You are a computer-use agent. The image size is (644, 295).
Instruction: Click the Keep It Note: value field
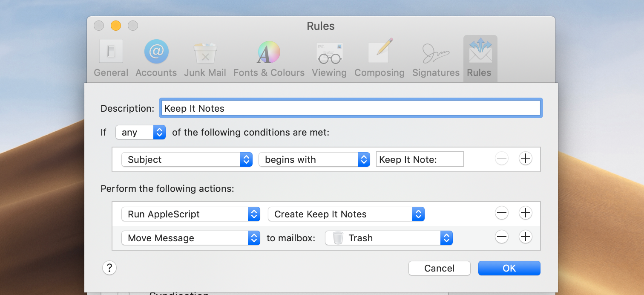pyautogui.click(x=420, y=159)
